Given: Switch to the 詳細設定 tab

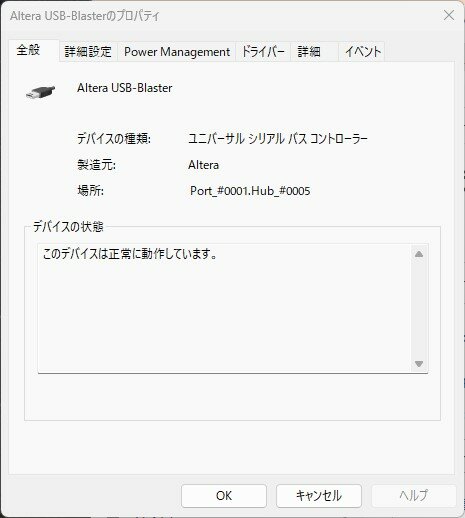Looking at the screenshot, I should point(88,52).
